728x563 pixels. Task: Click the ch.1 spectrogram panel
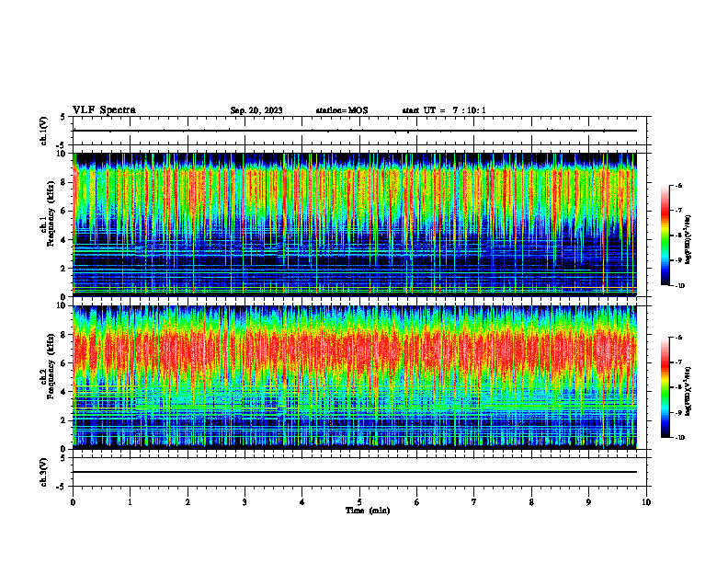[355, 224]
